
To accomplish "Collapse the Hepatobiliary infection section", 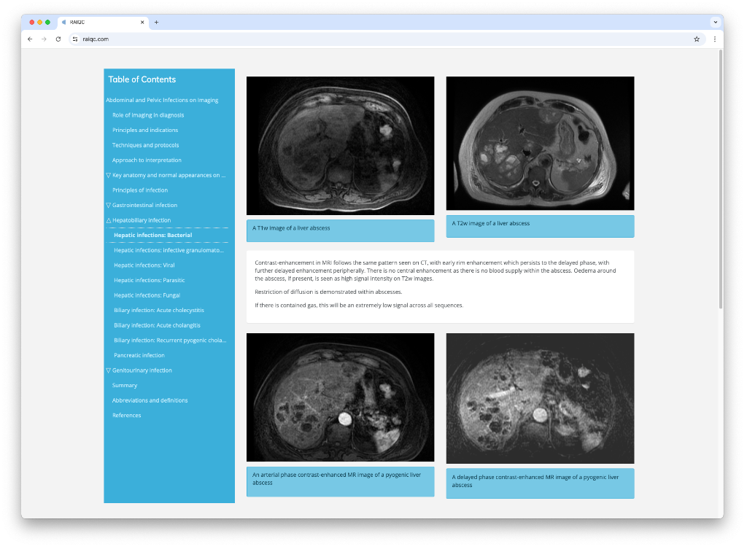I will click(107, 219).
